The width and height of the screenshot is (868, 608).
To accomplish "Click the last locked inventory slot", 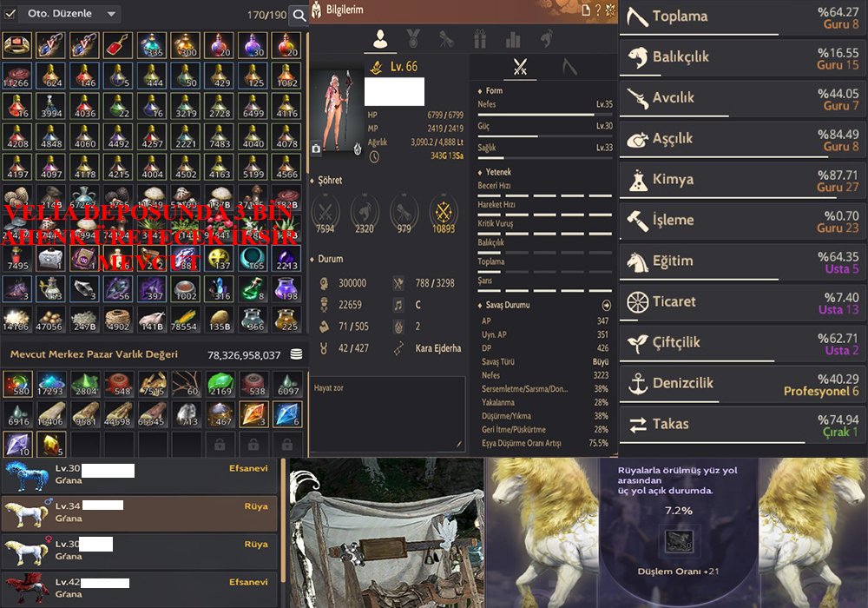I will pos(287,444).
